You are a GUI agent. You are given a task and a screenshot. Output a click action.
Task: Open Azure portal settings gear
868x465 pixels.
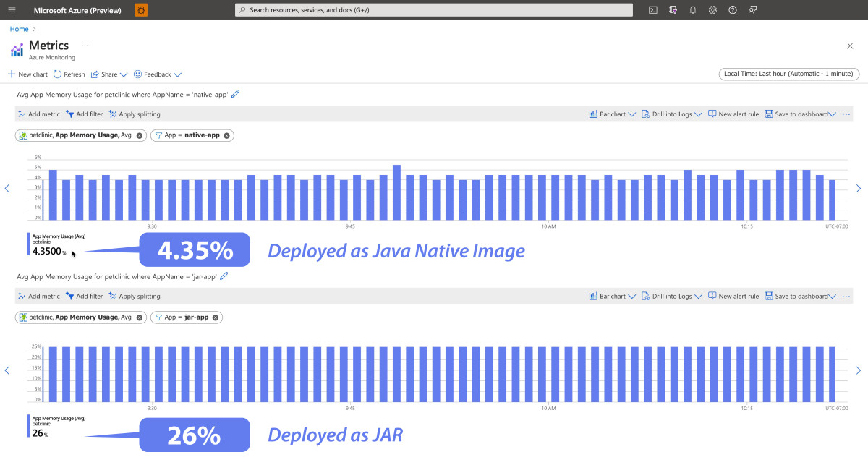point(712,9)
